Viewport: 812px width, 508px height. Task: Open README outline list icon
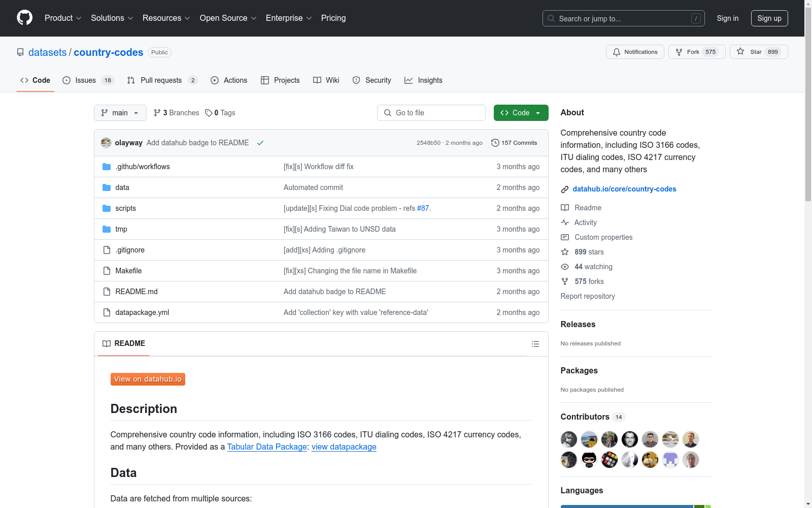(535, 344)
